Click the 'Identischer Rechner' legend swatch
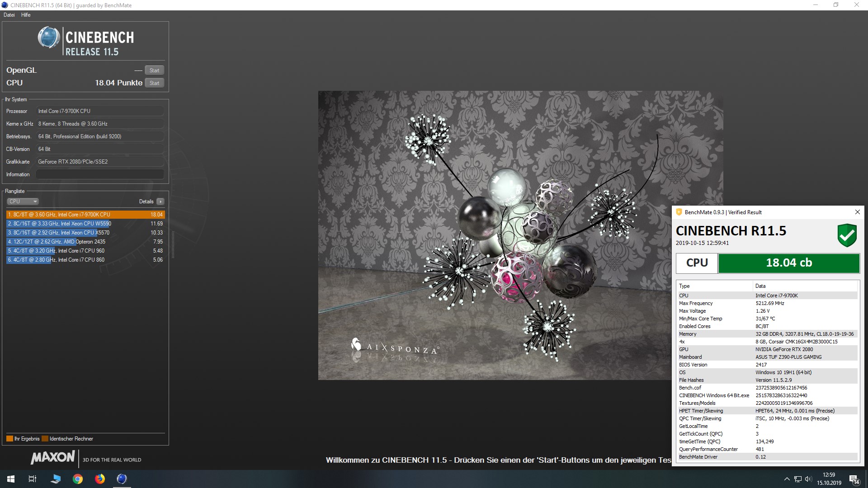 45,439
